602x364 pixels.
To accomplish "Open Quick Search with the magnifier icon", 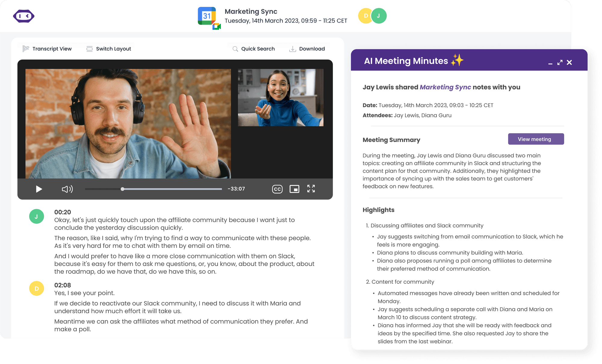I will click(235, 48).
